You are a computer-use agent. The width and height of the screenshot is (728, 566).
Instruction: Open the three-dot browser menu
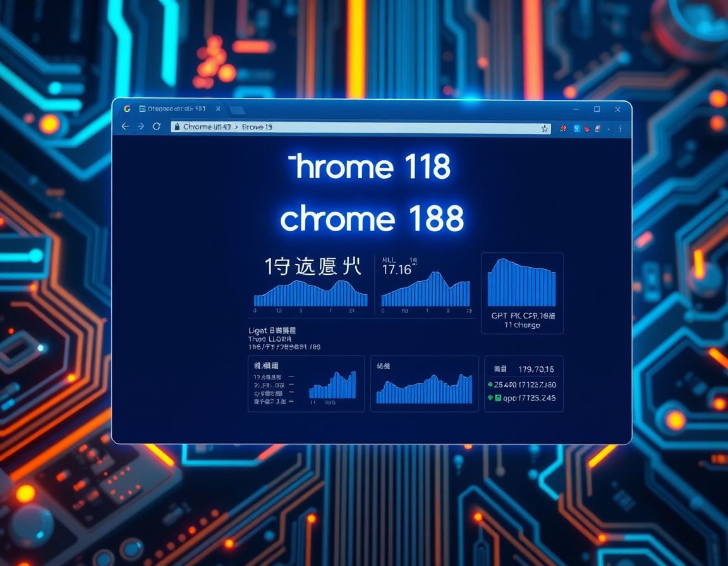621,129
